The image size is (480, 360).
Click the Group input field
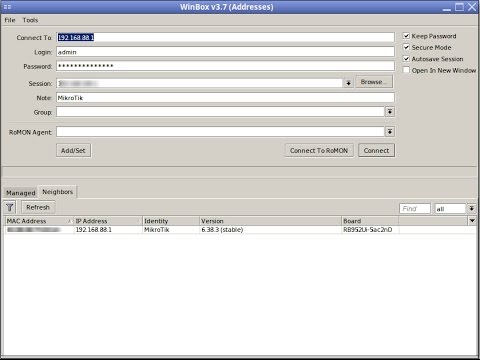tap(220, 112)
